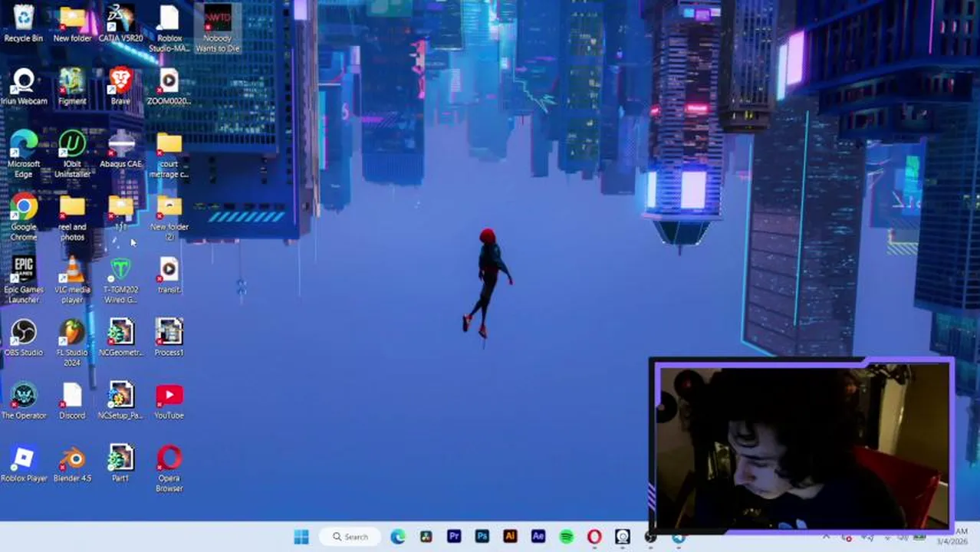Launch Brave browser from the desktop
This screenshot has width=980, height=552.
tap(120, 87)
